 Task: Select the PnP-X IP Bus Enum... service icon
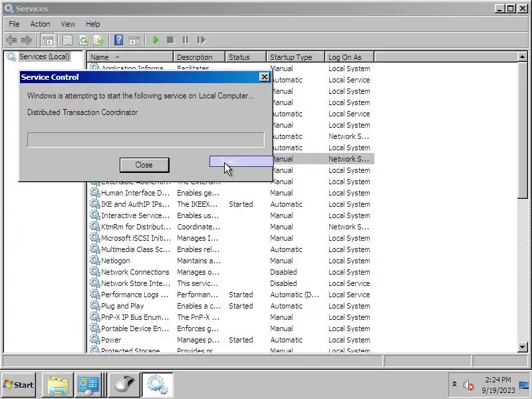click(94, 317)
